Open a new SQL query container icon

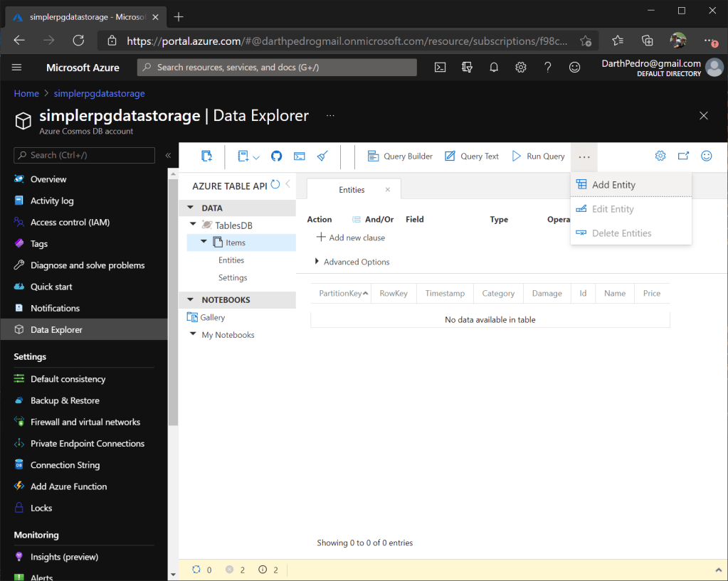206,156
